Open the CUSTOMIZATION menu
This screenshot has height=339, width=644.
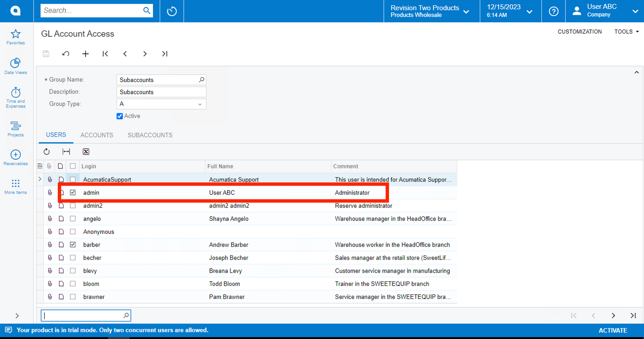[x=579, y=32]
